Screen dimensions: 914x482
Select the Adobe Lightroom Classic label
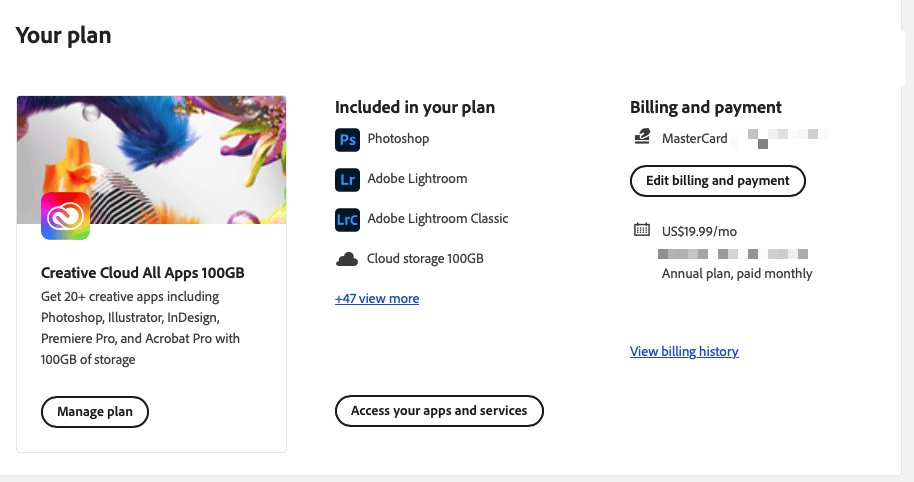tap(437, 219)
